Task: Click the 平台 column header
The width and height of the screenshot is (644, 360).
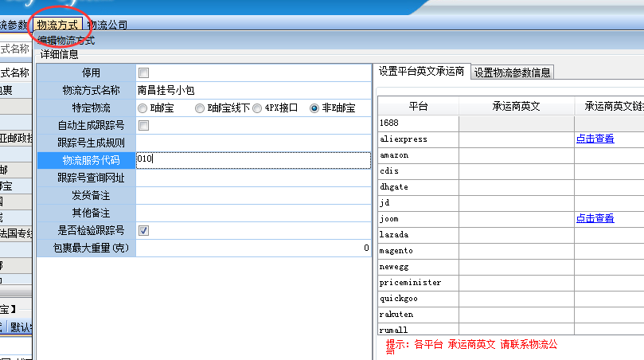Action: coord(418,107)
